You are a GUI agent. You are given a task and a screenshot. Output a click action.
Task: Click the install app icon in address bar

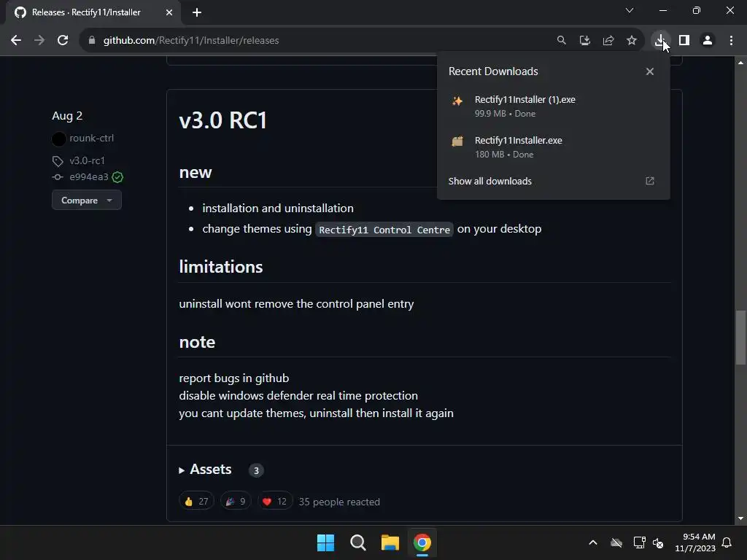point(584,41)
